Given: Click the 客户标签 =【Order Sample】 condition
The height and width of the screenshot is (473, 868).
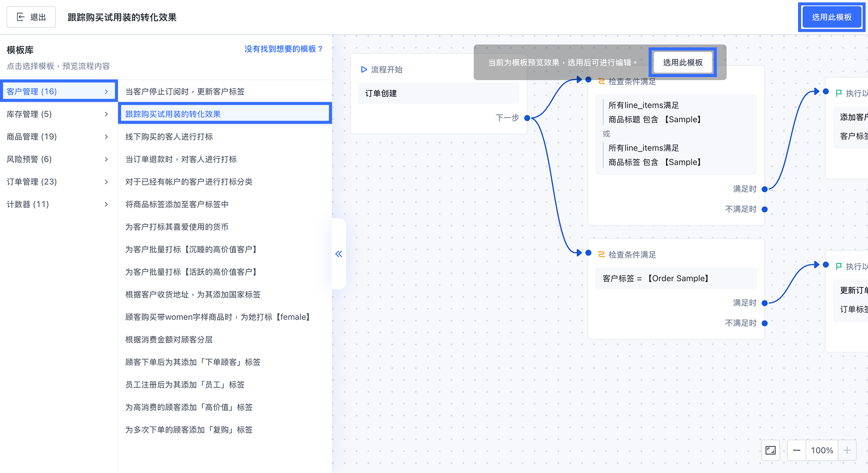Looking at the screenshot, I should tap(676, 279).
